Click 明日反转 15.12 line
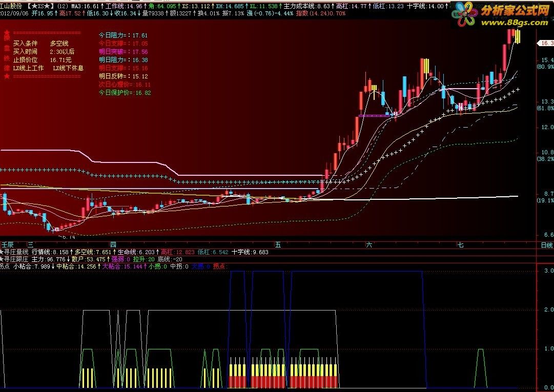 pyautogui.click(x=123, y=76)
